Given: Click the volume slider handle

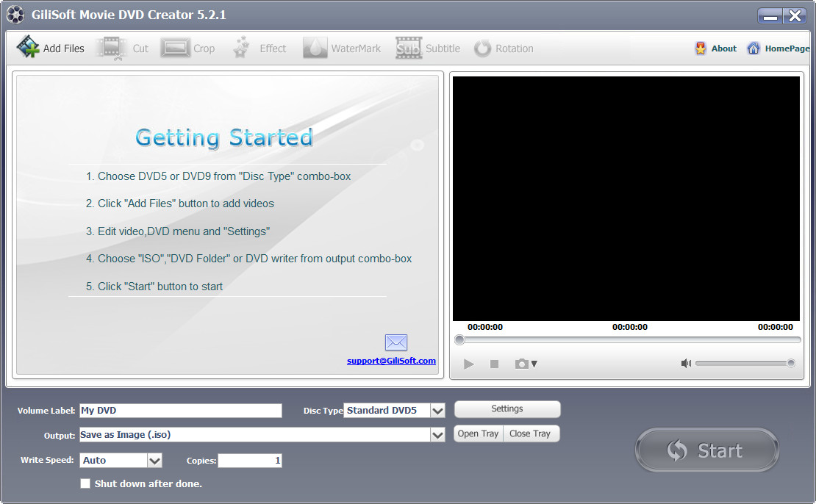Looking at the screenshot, I should click(791, 363).
